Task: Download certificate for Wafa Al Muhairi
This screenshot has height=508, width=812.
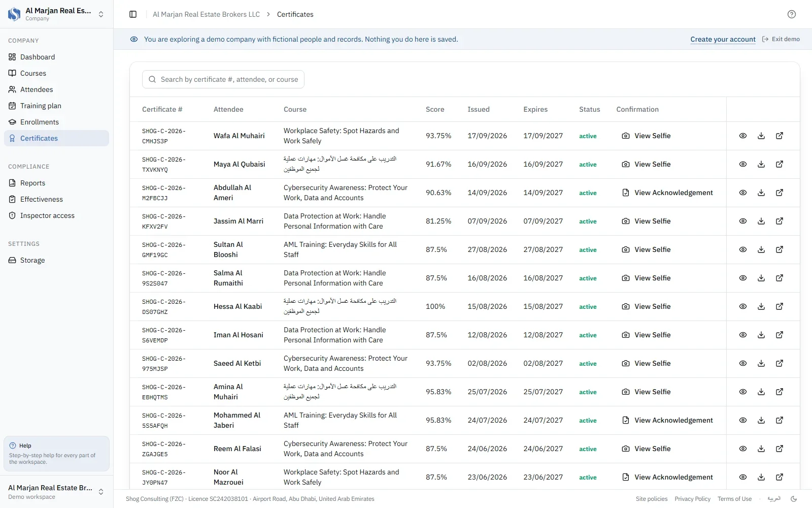Action: pos(761,136)
